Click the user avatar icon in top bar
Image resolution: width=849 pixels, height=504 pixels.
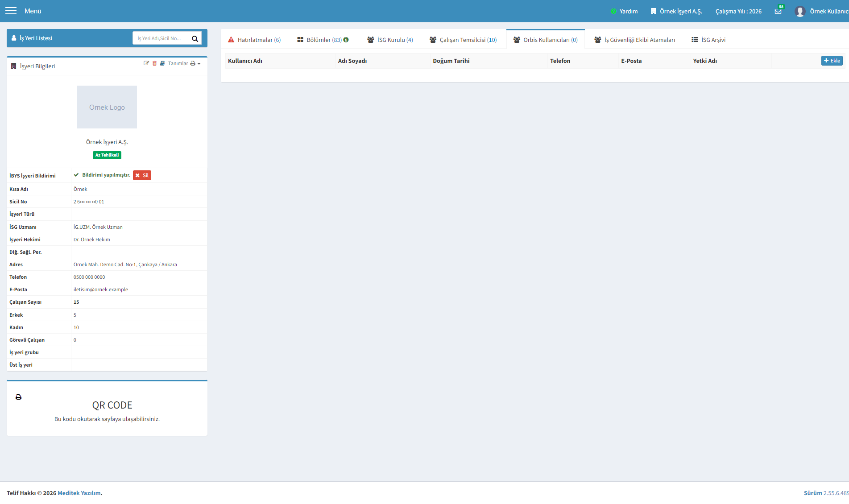tap(799, 11)
